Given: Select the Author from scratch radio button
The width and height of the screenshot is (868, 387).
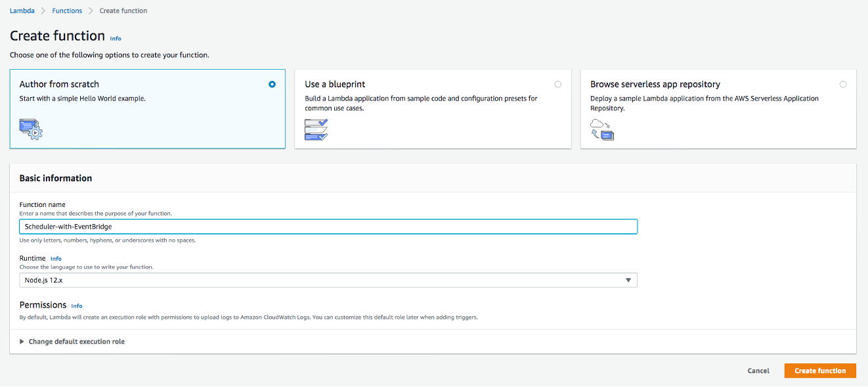Looking at the screenshot, I should click(272, 84).
